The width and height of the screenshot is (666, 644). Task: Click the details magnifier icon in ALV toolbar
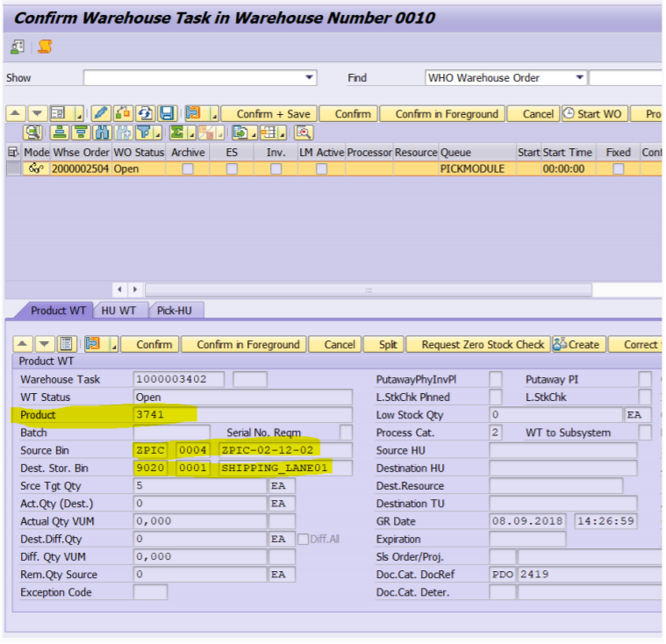(x=32, y=132)
